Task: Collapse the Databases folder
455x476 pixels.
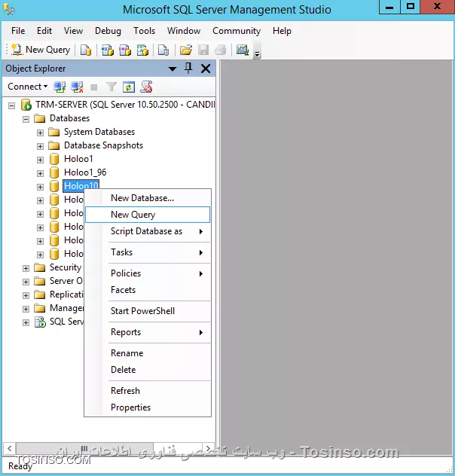Action: click(x=26, y=119)
